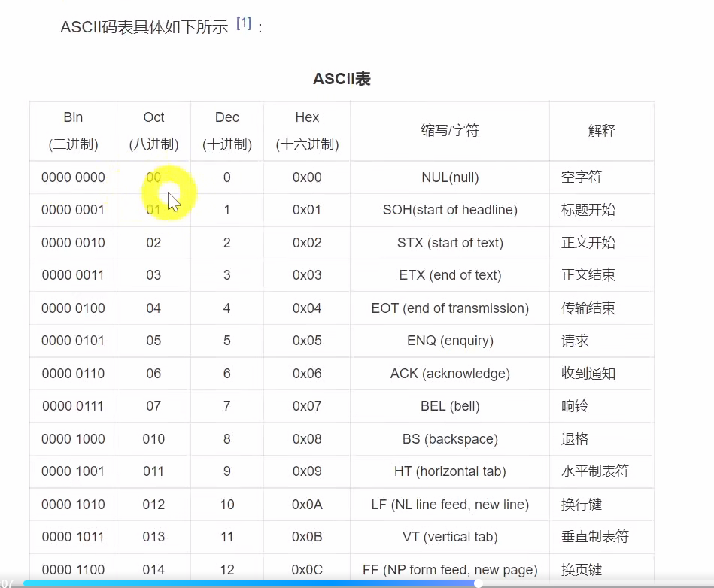Click the '解释' column header
714x588 pixels.
point(602,131)
